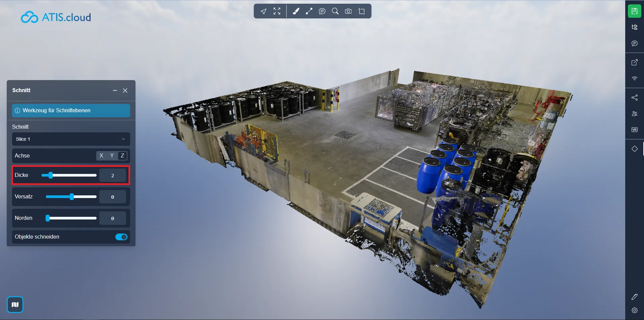Toggle the Objekte schneiden switch
The width and height of the screenshot is (644, 320).
[121, 237]
